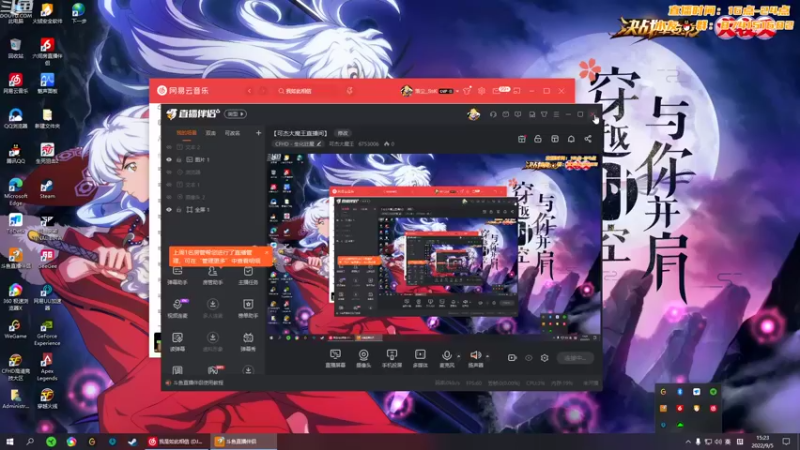Screen dimensions: 800x450
Task: Open the 房管助手 (room manager assistant) tool
Action: click(213, 276)
